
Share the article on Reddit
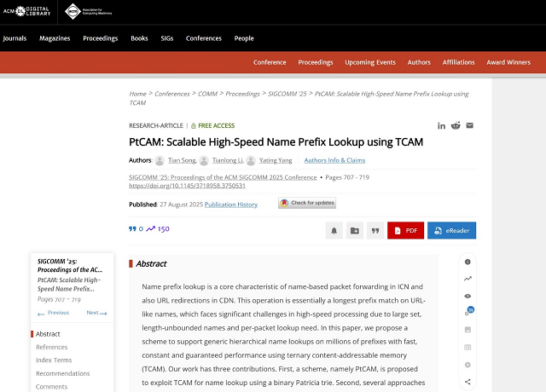tap(456, 125)
